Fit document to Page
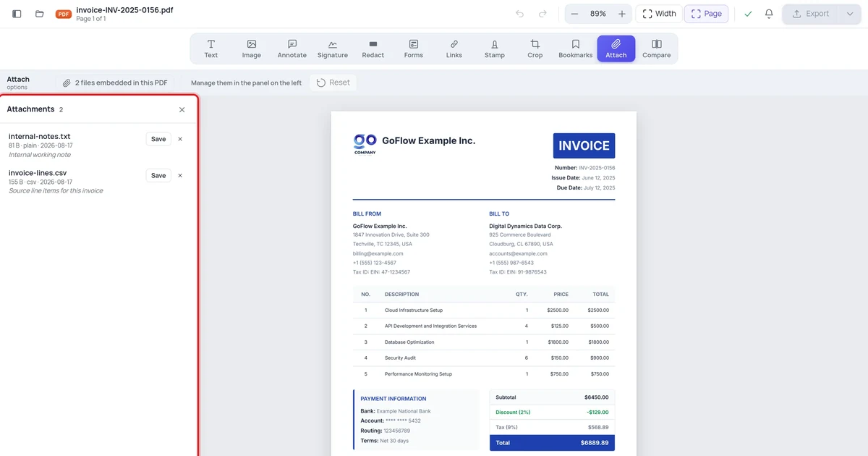This screenshot has height=456, width=868. [706, 14]
